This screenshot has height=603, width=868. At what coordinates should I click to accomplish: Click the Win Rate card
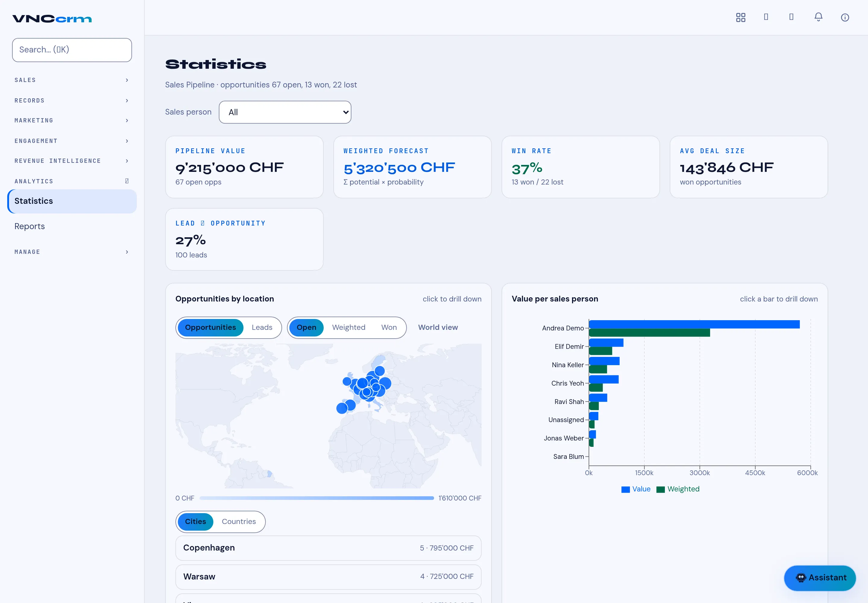[580, 167]
